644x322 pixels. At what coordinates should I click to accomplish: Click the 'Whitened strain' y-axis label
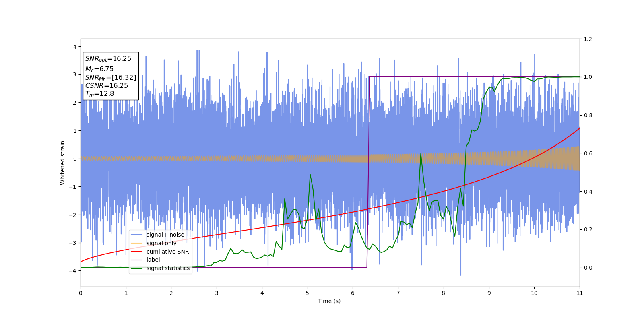(63, 163)
